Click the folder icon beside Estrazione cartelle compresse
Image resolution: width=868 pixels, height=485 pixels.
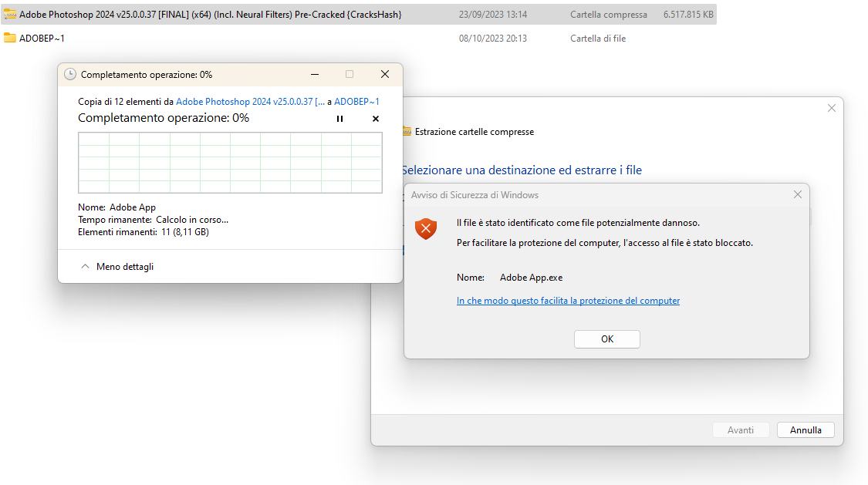[x=407, y=132]
